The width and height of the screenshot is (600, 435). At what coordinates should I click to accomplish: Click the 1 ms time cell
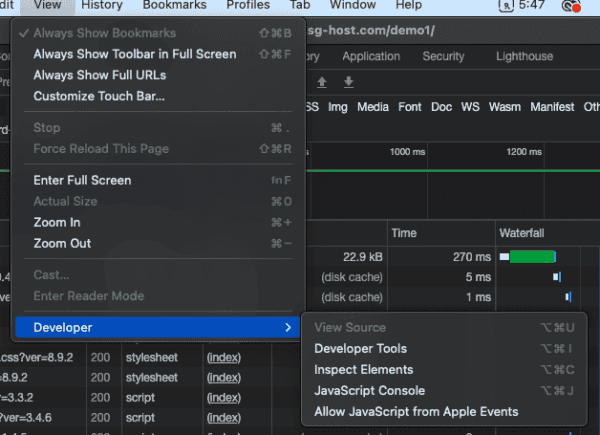(x=478, y=297)
